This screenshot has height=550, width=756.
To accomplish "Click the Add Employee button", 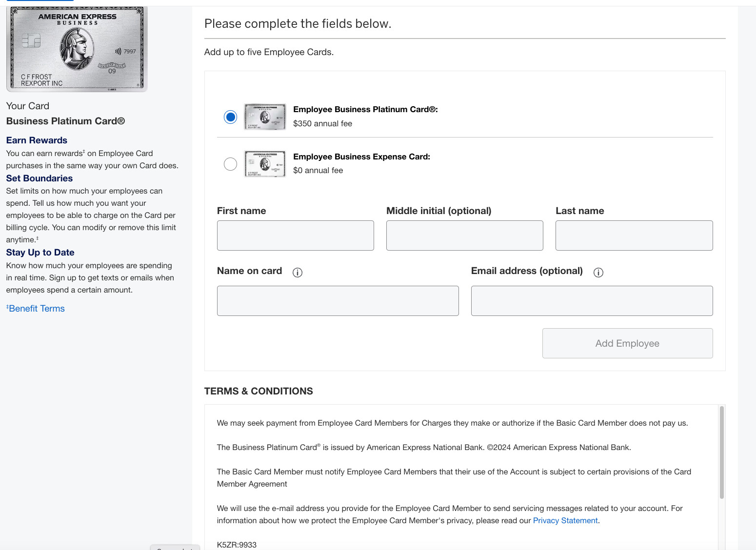I will 628,343.
